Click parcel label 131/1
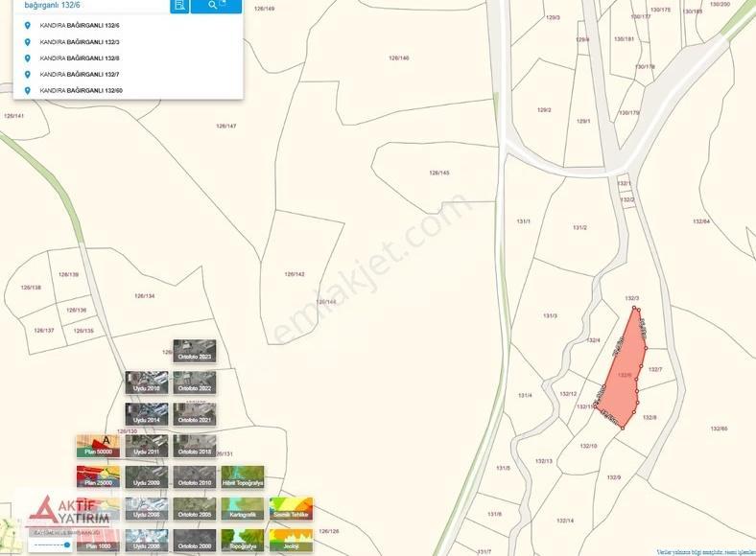The image size is (756, 556). [524, 221]
